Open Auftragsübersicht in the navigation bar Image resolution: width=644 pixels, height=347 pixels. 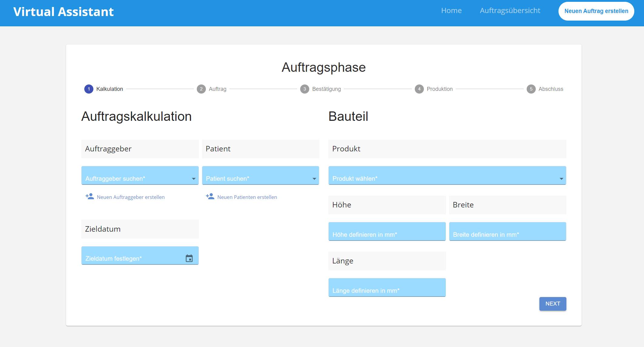510,11
